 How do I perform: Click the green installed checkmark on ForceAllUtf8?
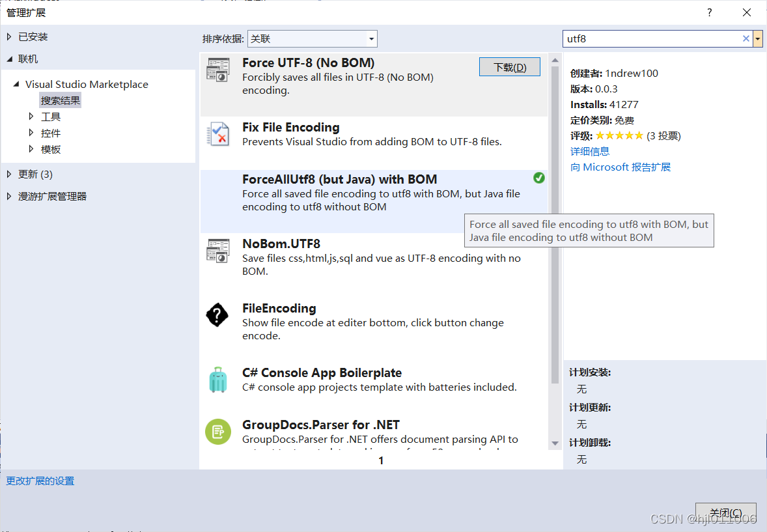538,178
